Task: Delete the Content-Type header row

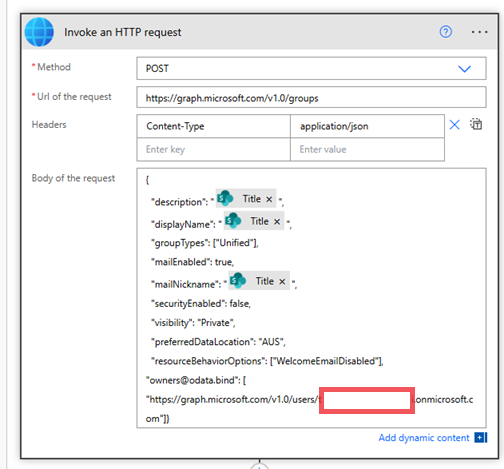Action: tap(455, 125)
